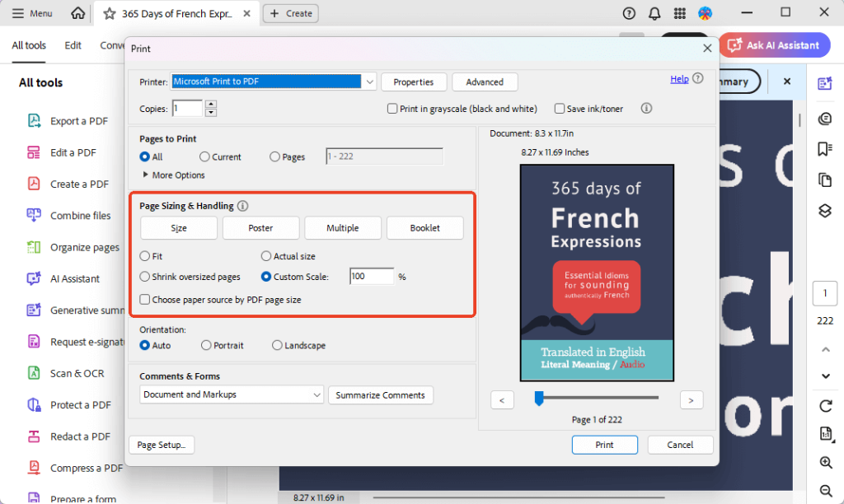Click the rotate page icon in right sidebar
844x504 pixels.
pos(825,406)
